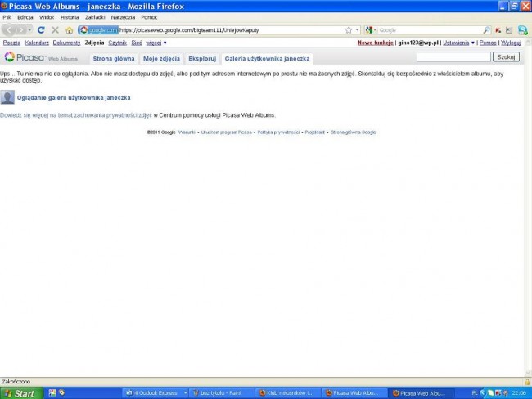Open the Zakładki menu
This screenshot has height=399, width=532.
pyautogui.click(x=94, y=17)
